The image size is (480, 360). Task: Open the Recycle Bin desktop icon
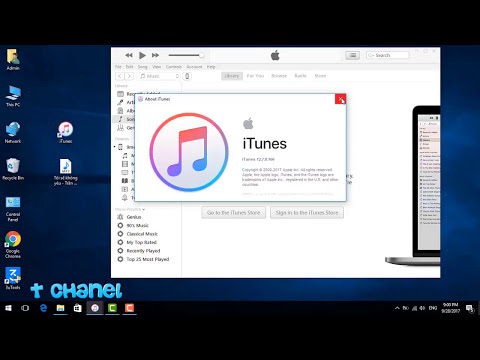click(x=13, y=169)
